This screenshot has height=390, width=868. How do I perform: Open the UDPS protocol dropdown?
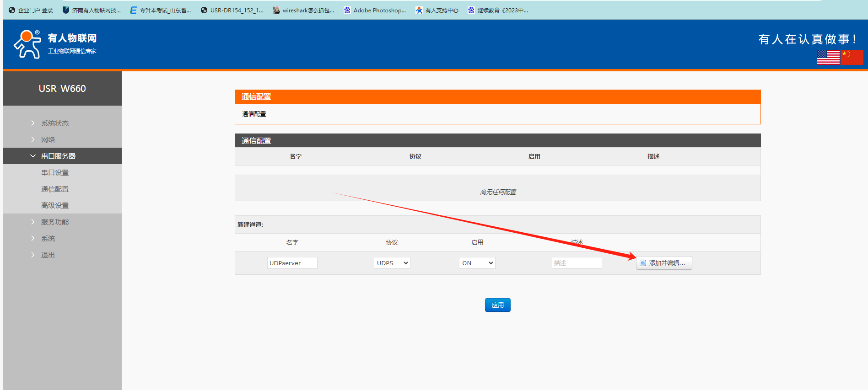click(x=392, y=263)
